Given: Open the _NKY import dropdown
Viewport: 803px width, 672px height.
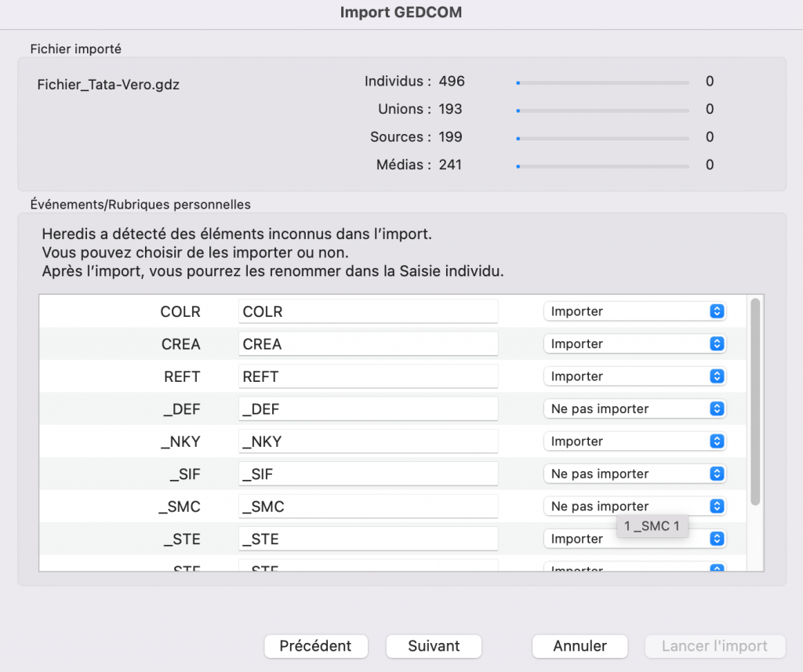Looking at the screenshot, I should point(634,441).
